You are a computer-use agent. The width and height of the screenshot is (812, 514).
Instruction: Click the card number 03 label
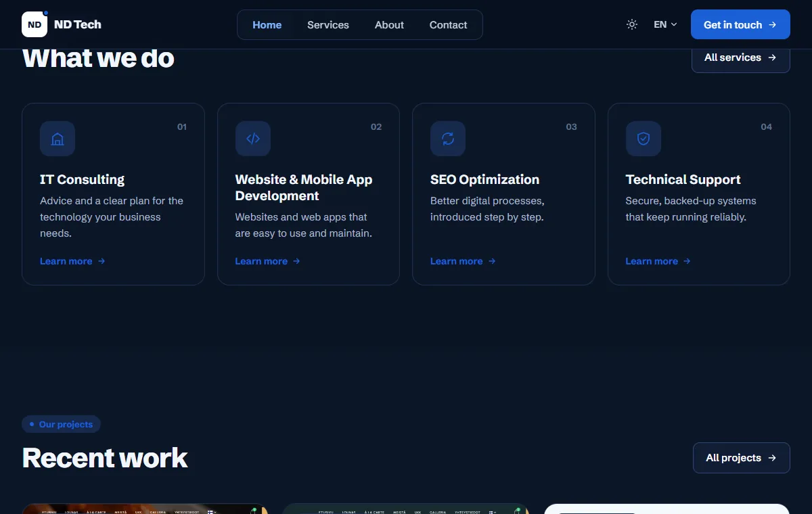[572, 126]
